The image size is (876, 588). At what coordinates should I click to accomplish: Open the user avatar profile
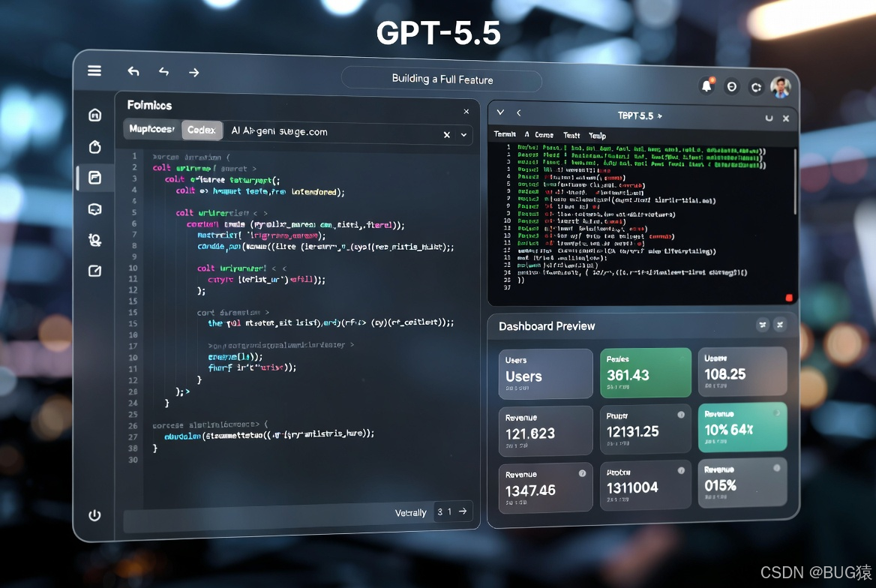[x=781, y=87]
